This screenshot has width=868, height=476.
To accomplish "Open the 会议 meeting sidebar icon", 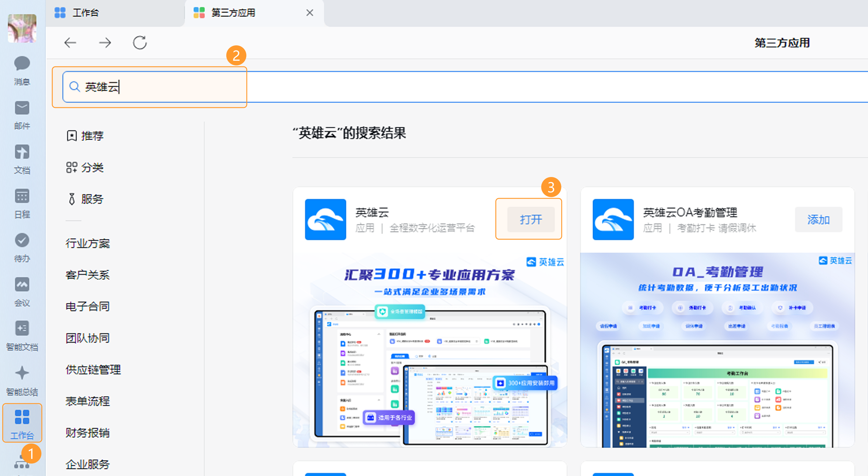I will pyautogui.click(x=22, y=292).
